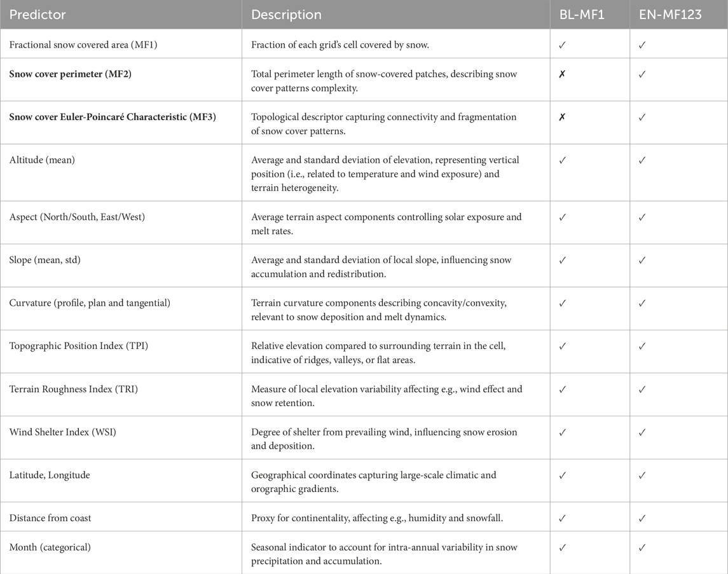Click the BL-MF1 checkmark for Terrain Roughness Index
Image resolution: width=728 pixels, height=574 pixels.
tap(563, 390)
